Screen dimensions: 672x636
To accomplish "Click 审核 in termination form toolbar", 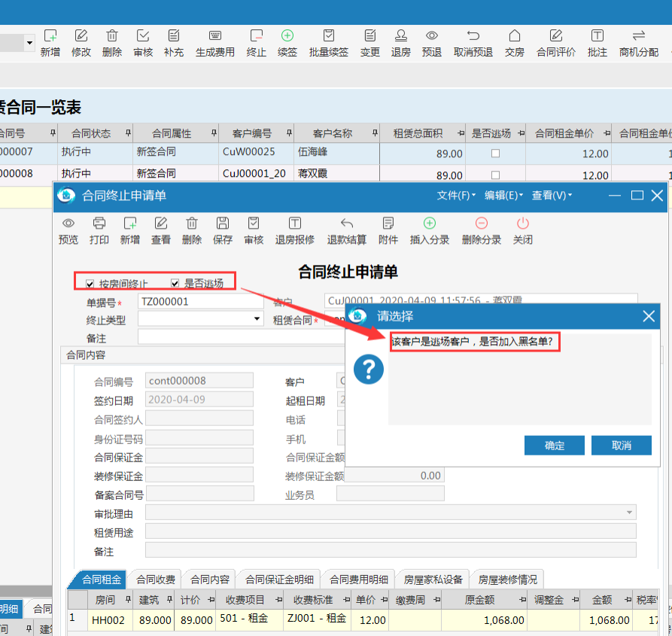I will pyautogui.click(x=254, y=230).
